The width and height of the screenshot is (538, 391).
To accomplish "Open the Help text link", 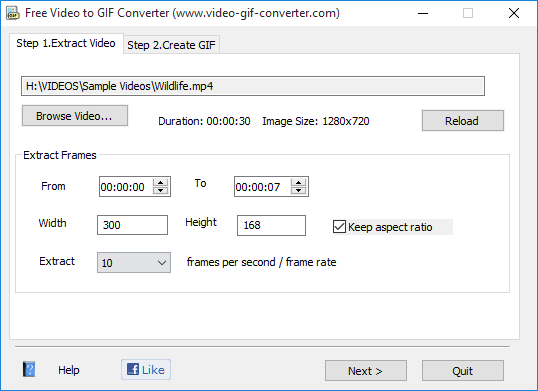I will [69, 370].
